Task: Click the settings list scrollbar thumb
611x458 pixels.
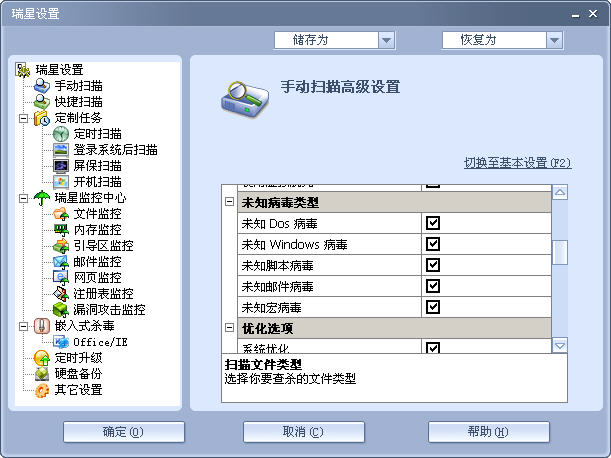Action: [x=560, y=253]
